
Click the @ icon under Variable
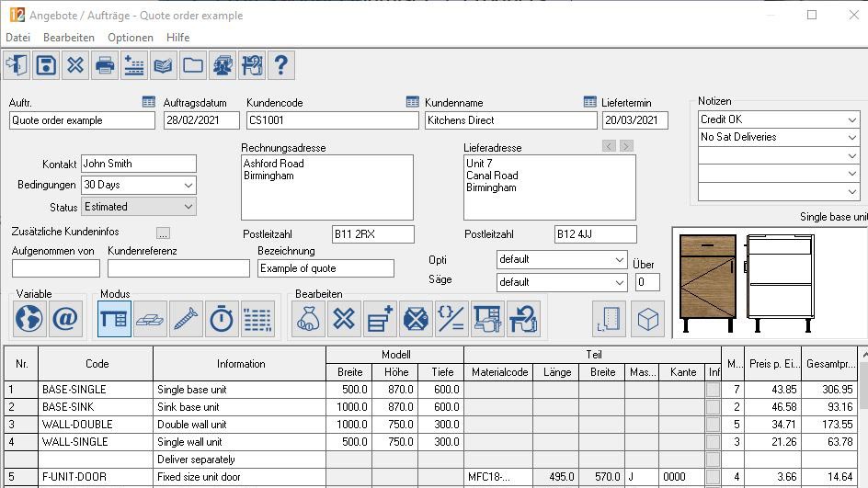tap(64, 319)
